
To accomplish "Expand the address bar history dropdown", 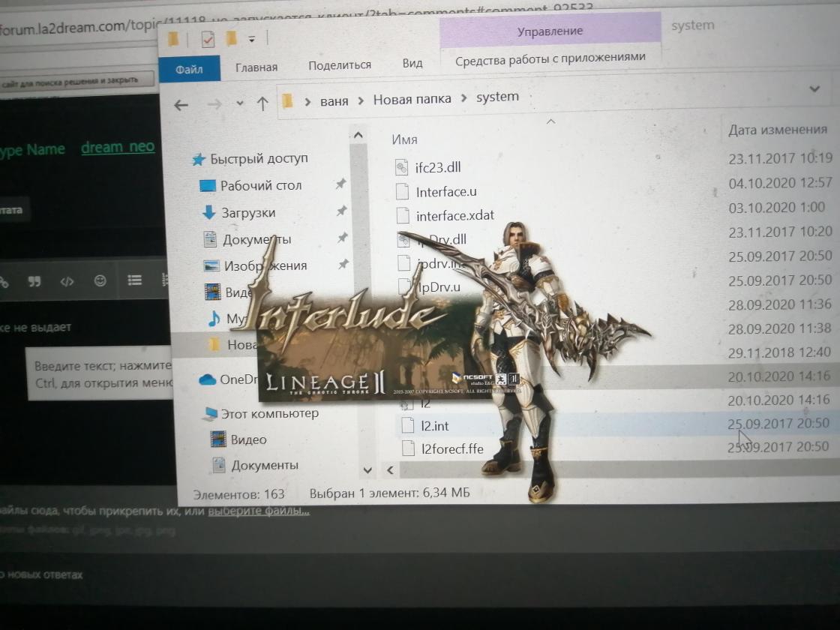I will tap(814, 89).
